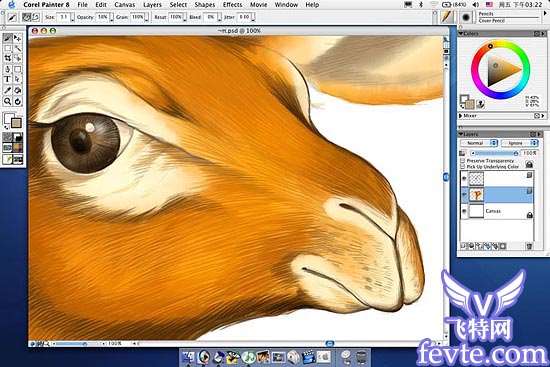The width and height of the screenshot is (550, 367).
Task: Enable Preserve Transparency checkbox
Action: 463,160
